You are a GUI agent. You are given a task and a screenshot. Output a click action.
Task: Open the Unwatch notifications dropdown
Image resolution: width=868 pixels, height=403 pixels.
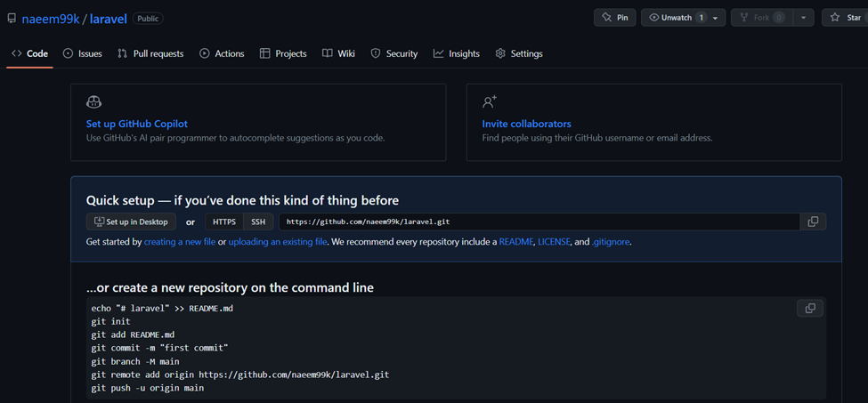pyautogui.click(x=683, y=18)
